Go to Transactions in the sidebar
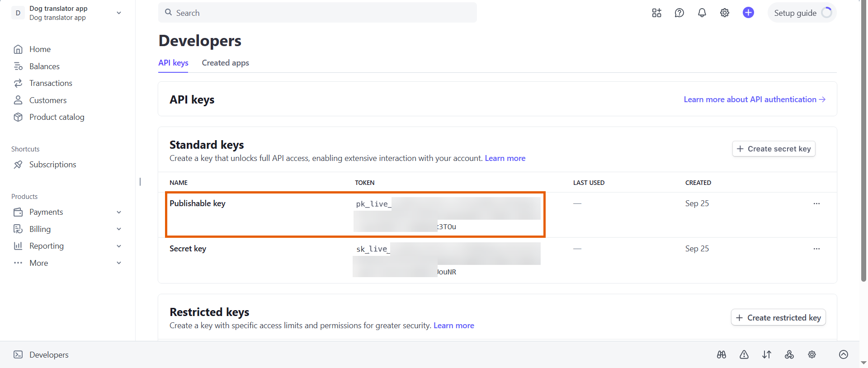Image resolution: width=868 pixels, height=368 pixels. 51,83
